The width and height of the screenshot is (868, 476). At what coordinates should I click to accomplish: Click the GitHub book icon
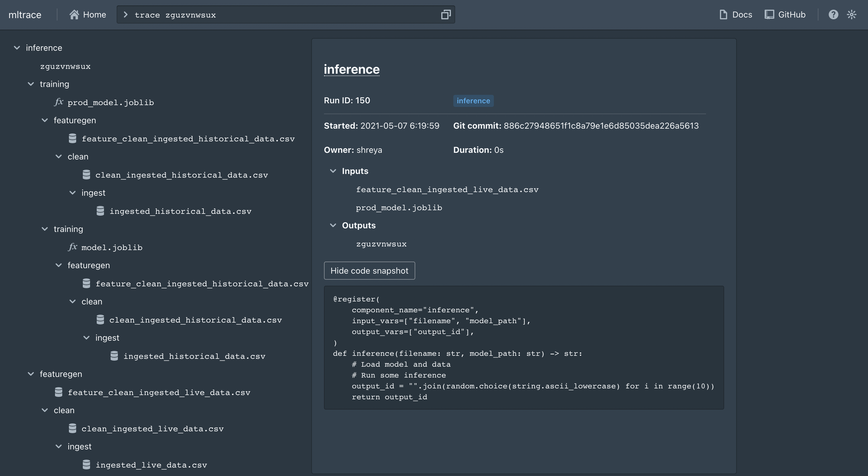click(769, 14)
